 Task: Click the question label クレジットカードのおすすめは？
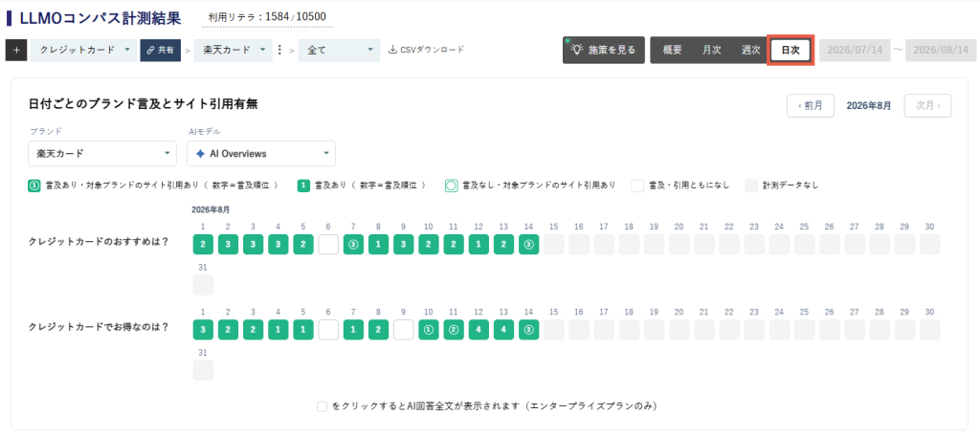(99, 242)
